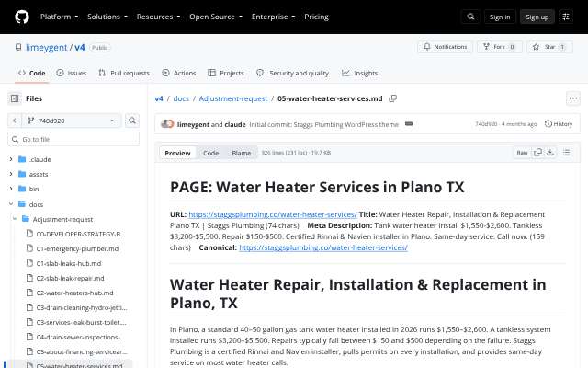Expand the .claude folder chevron
Viewport: 588px width, 368px height.
pos(11,159)
